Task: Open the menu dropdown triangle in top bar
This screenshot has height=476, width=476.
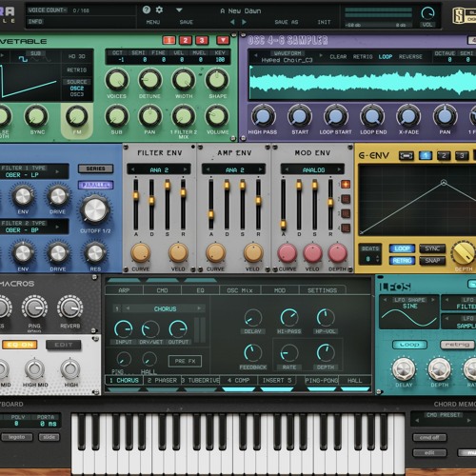Action: click(x=179, y=10)
